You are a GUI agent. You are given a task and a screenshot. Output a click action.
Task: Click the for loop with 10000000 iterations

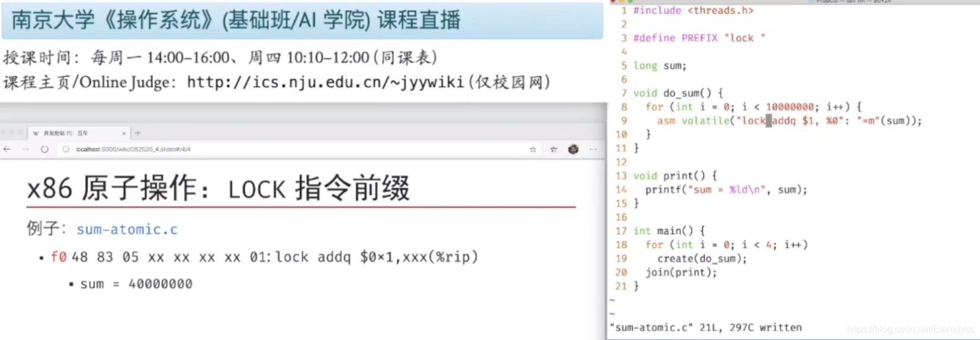[x=753, y=107]
